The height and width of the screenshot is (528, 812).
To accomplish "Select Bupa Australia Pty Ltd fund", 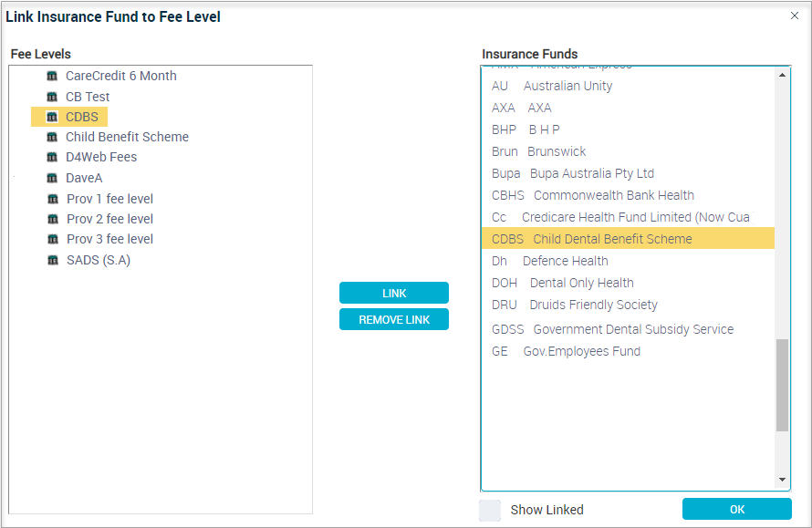I will click(x=573, y=173).
